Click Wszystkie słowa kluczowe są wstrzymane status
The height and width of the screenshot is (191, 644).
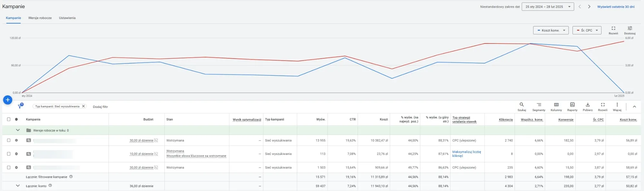(x=196, y=156)
